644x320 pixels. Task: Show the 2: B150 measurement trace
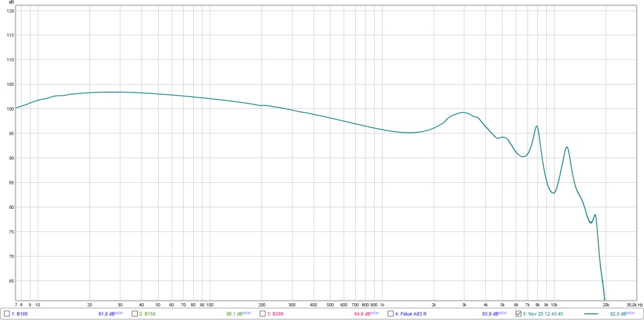tap(135, 314)
